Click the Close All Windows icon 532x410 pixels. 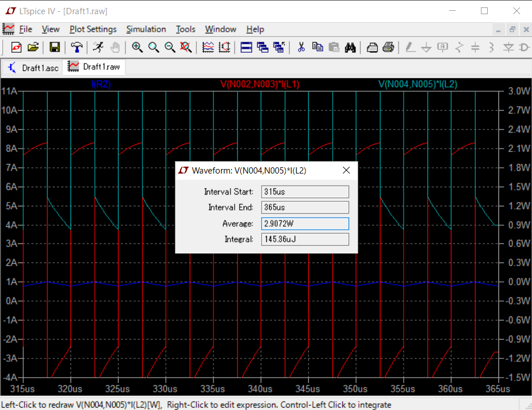pyautogui.click(x=279, y=47)
